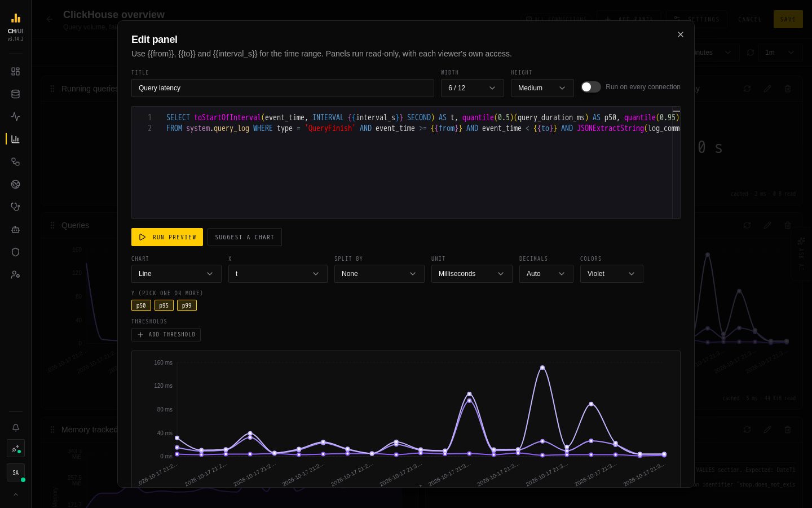Open the activity pulse sidebar icon

tap(15, 117)
